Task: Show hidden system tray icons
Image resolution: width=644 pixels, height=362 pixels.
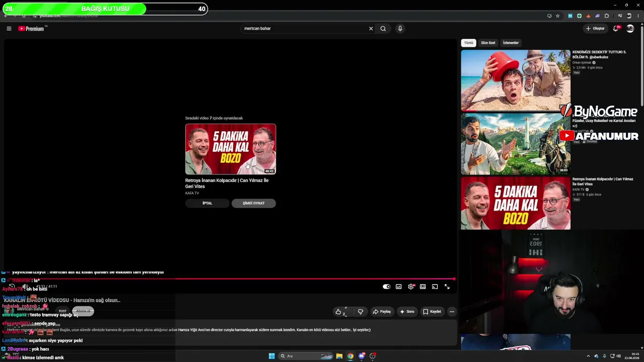Action: pos(588,356)
